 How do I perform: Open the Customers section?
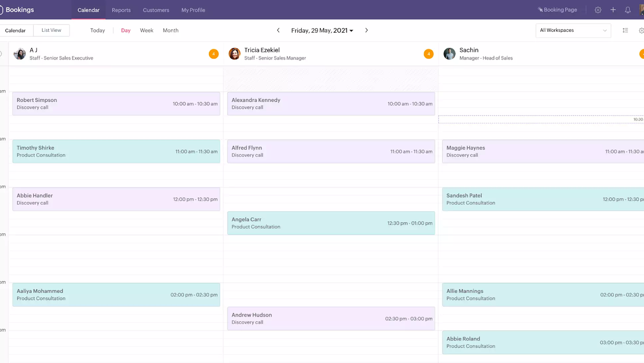tap(156, 10)
